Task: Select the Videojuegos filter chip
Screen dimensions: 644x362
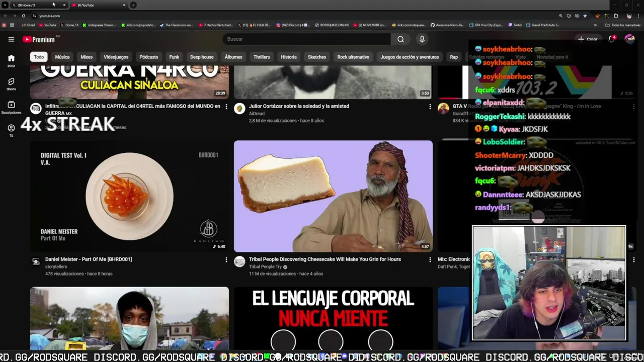Action: [116, 57]
